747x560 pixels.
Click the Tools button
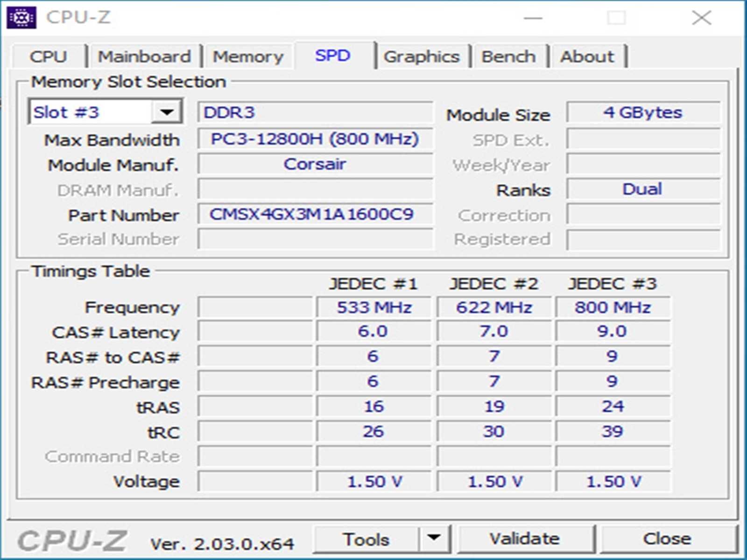point(366,539)
